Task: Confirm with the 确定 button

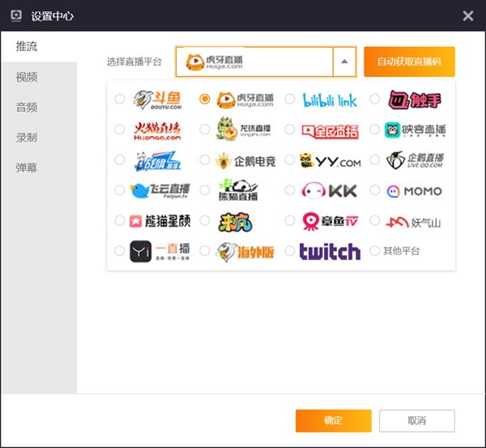Action: pyautogui.click(x=333, y=420)
